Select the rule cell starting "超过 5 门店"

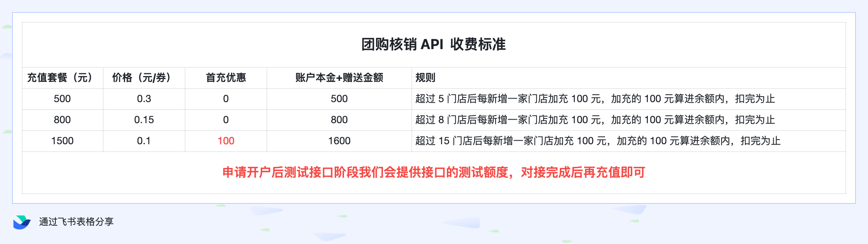coord(595,99)
